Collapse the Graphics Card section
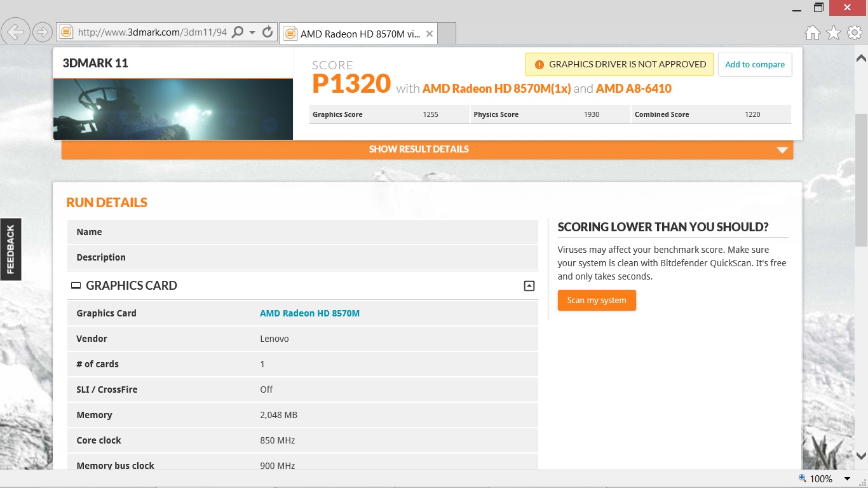Screen dimensions: 868x488 tap(529, 286)
